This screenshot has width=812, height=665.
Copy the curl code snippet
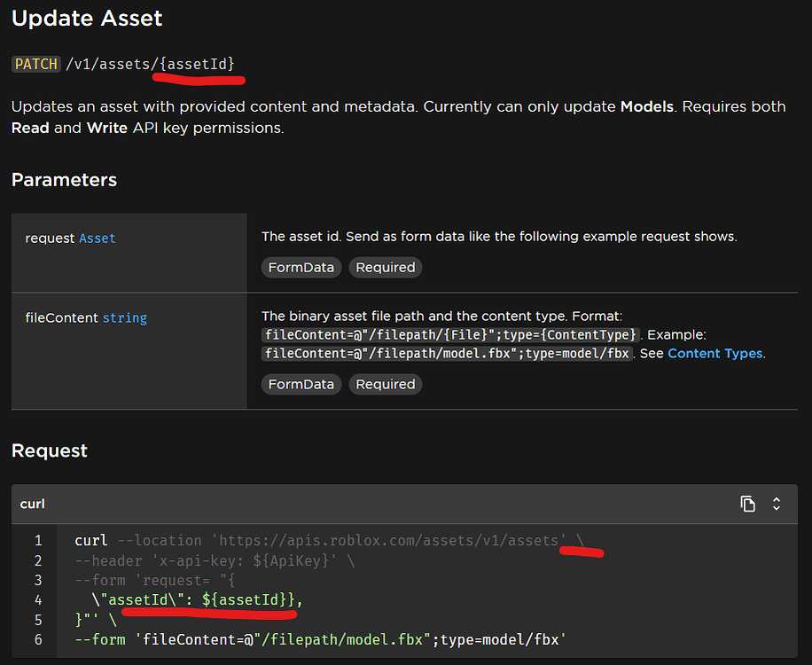[x=748, y=504]
